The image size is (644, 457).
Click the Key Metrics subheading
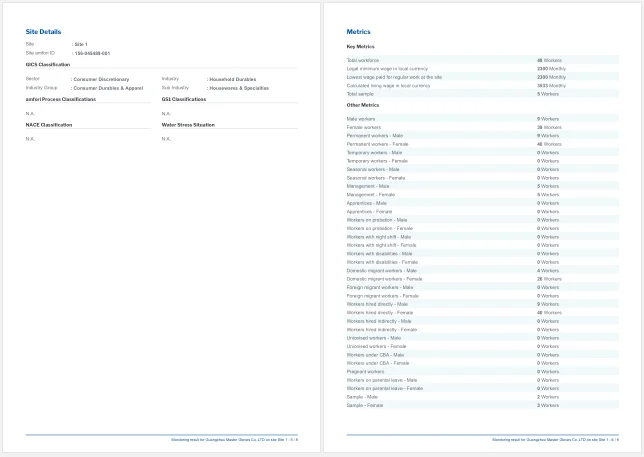[x=360, y=47]
